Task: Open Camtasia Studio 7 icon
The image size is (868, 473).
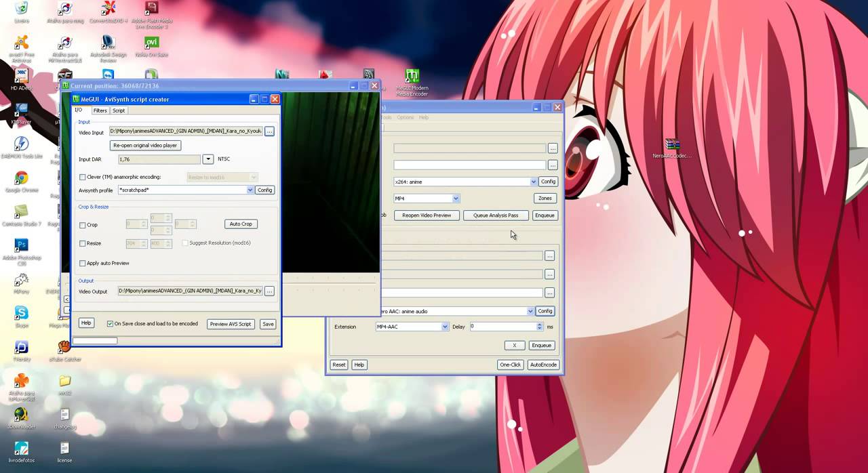Action: [22, 215]
